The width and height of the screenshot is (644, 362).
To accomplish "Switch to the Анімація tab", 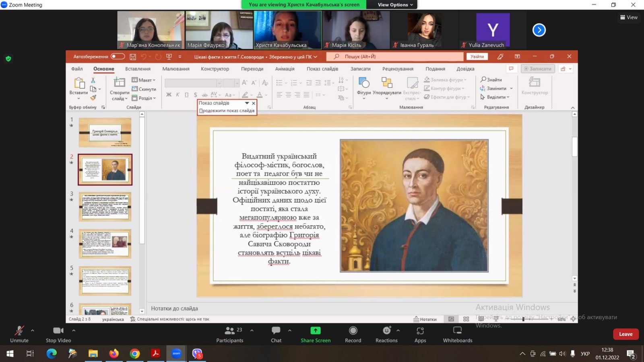I will [x=285, y=69].
